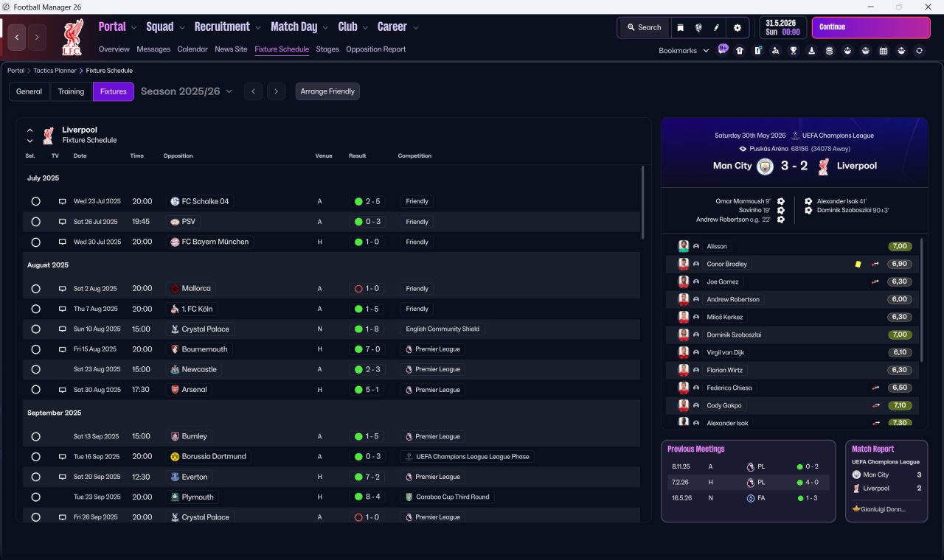Switch to the General tab

pyautogui.click(x=29, y=91)
